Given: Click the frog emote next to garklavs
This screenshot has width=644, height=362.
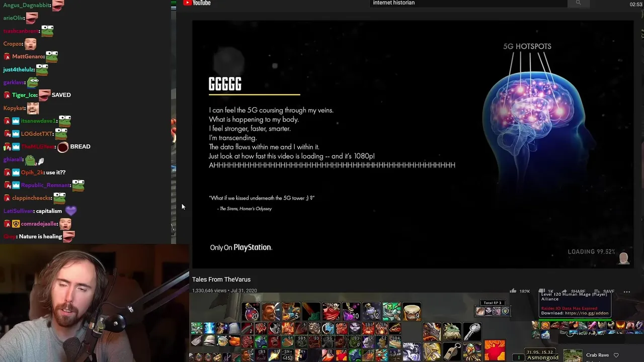Looking at the screenshot, I should pos(33,81).
